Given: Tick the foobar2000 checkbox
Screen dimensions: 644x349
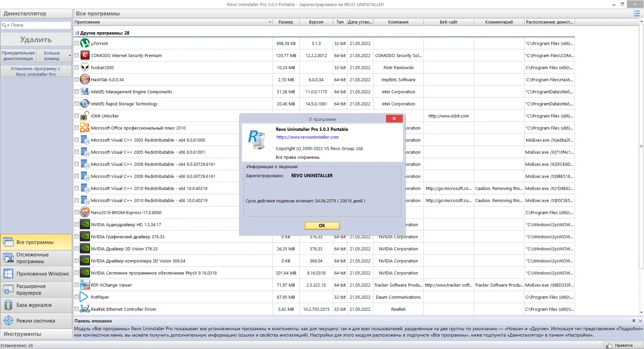Looking at the screenshot, I should 77,67.
